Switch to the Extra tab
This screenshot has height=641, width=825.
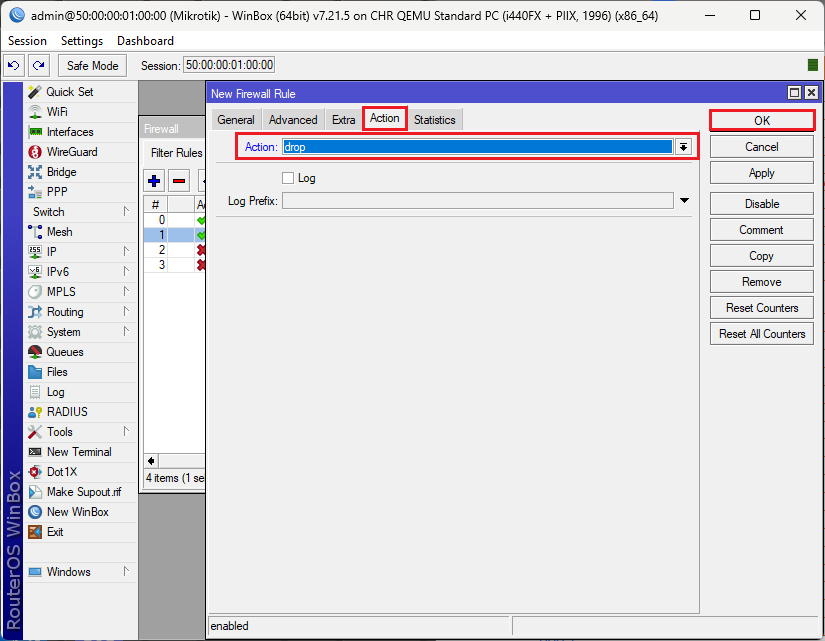click(344, 120)
